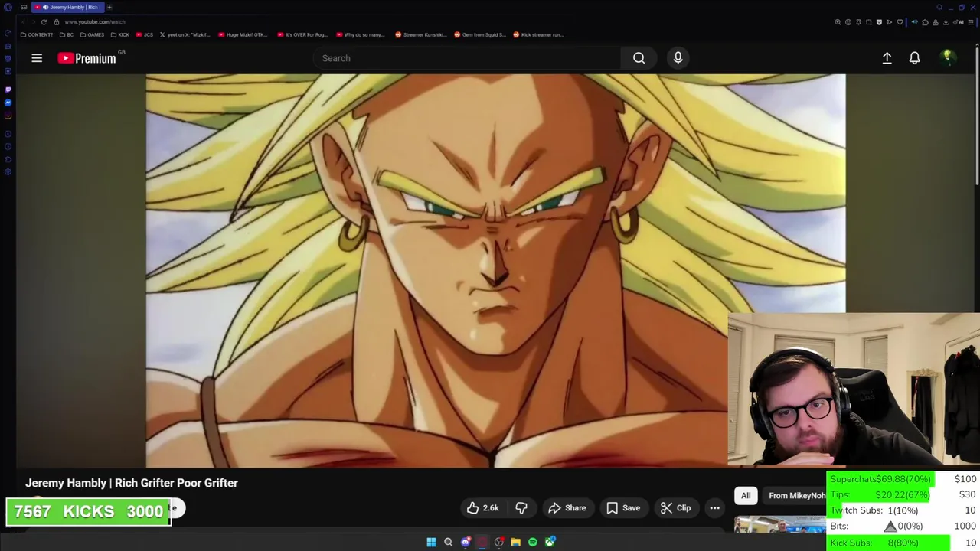
Task: Switch to the Jeremy Hambly browser tab
Action: click(67, 7)
